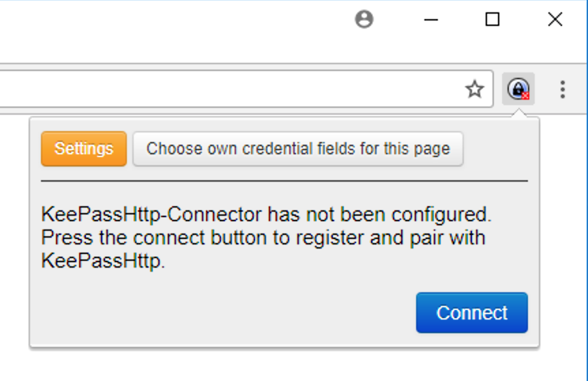Click the final "KeePassHttp." text line
This screenshot has height=381, width=588.
103,261
